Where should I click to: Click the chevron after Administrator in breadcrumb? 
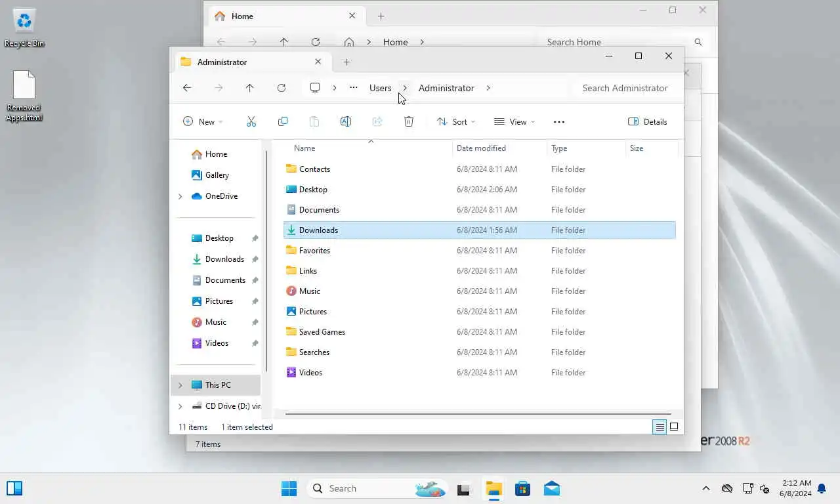[488, 88]
